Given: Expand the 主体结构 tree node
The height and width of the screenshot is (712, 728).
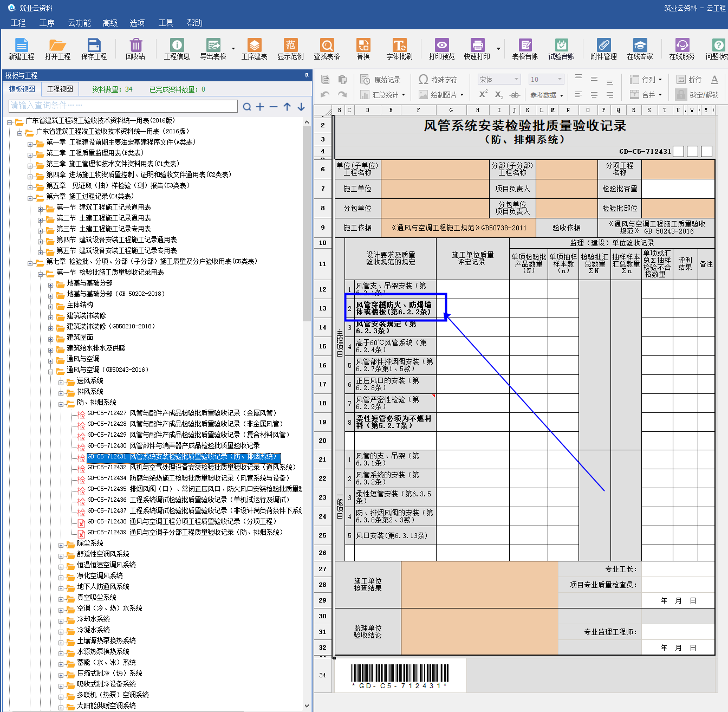Looking at the screenshot, I should 51,307.
